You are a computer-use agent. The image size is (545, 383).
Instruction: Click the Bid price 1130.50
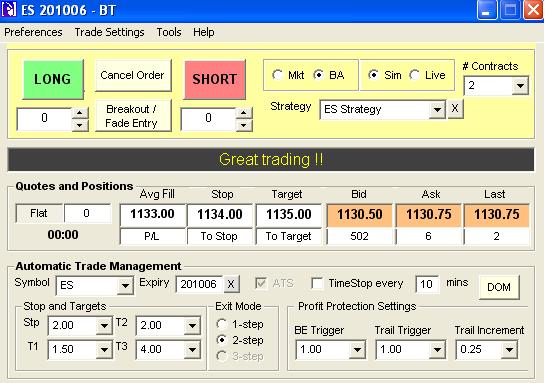[x=359, y=214]
